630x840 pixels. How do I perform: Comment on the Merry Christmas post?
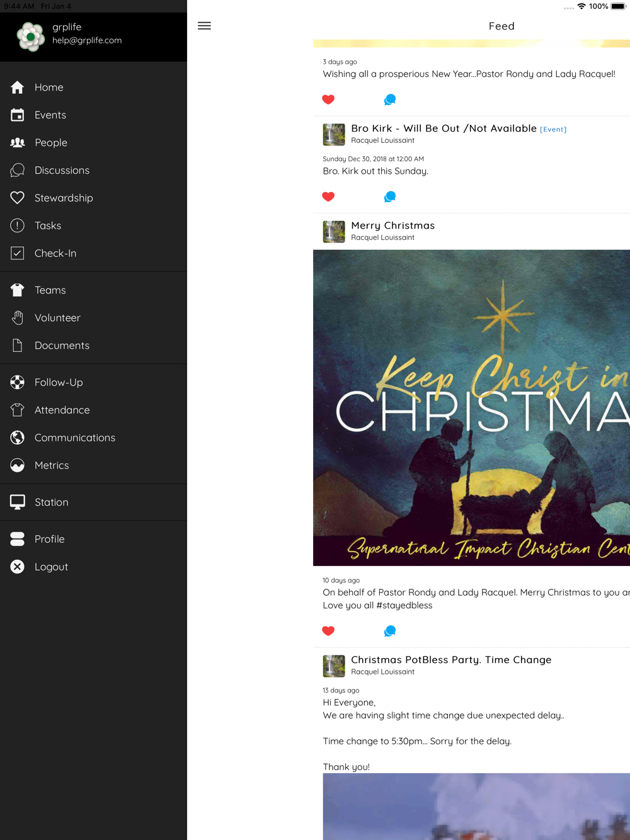(390, 631)
